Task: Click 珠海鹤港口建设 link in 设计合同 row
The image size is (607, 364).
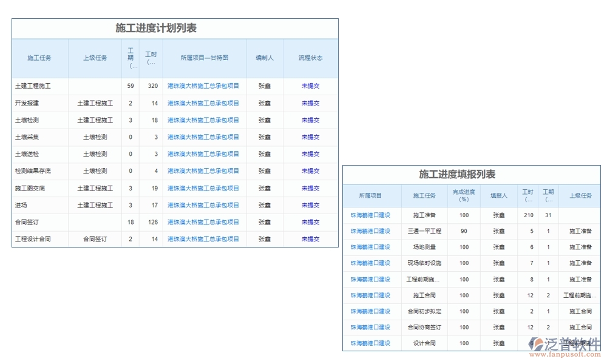Action: tap(371, 343)
